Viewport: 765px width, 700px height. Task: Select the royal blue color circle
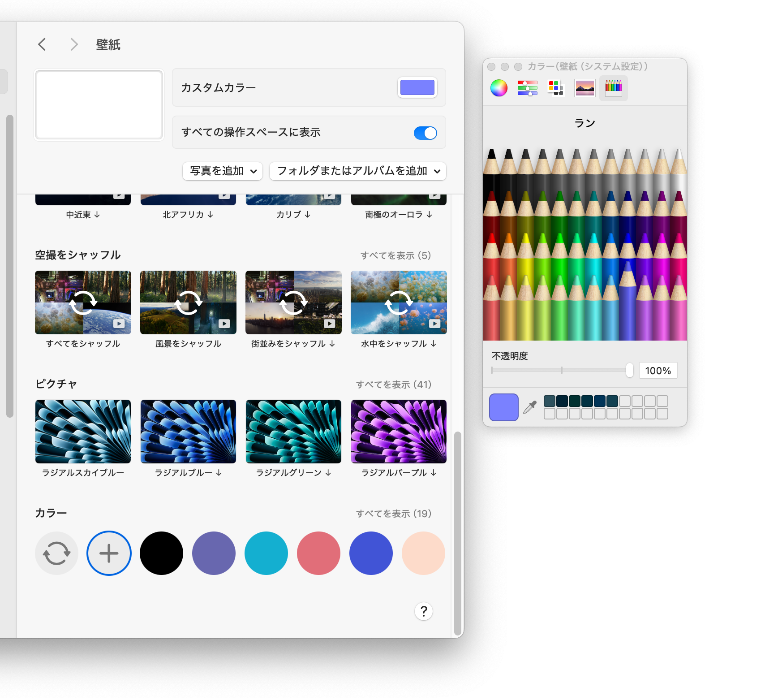pyautogui.click(x=371, y=553)
